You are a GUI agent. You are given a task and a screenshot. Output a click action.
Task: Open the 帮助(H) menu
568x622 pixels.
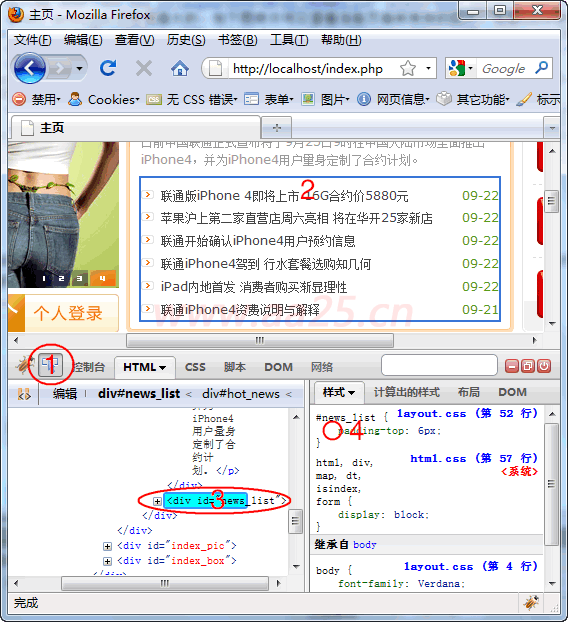pos(341,40)
